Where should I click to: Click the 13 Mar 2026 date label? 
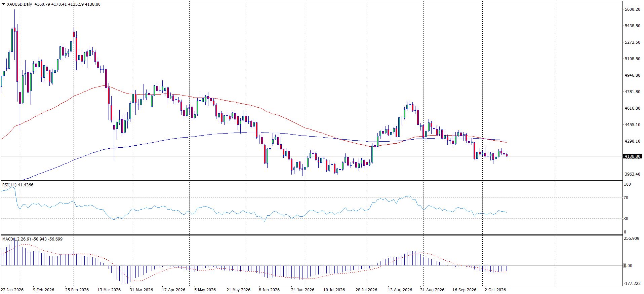click(109, 290)
